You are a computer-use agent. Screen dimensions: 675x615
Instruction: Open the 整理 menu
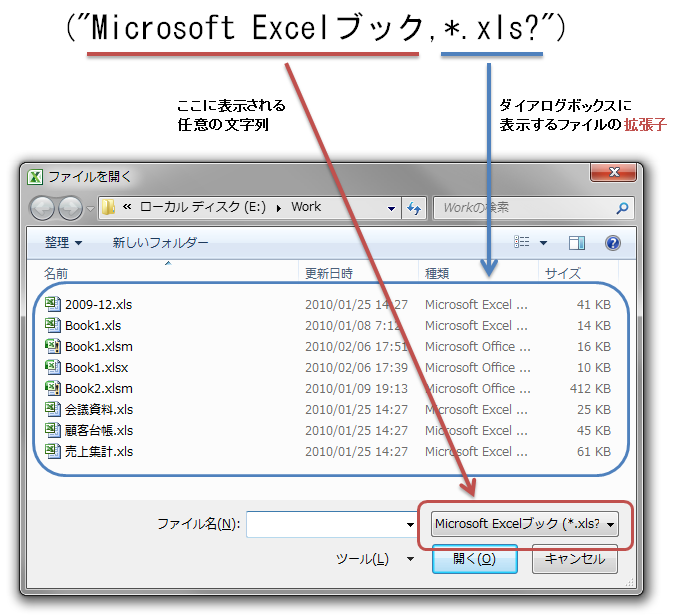(63, 243)
